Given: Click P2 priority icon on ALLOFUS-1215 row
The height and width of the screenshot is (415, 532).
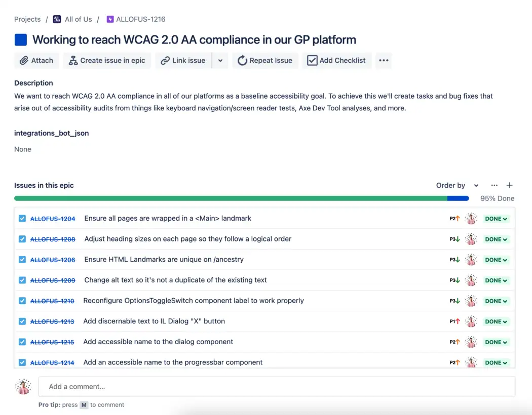Looking at the screenshot, I should tap(454, 342).
